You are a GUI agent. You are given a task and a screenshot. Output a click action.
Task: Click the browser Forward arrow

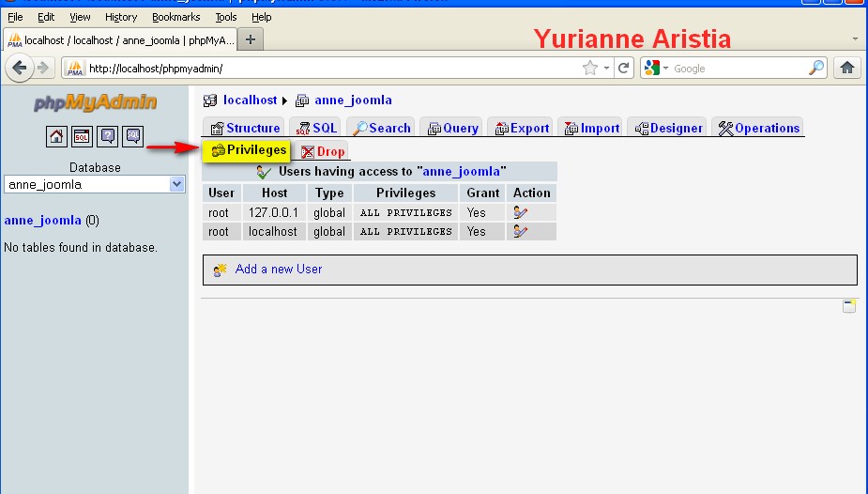pyautogui.click(x=42, y=69)
